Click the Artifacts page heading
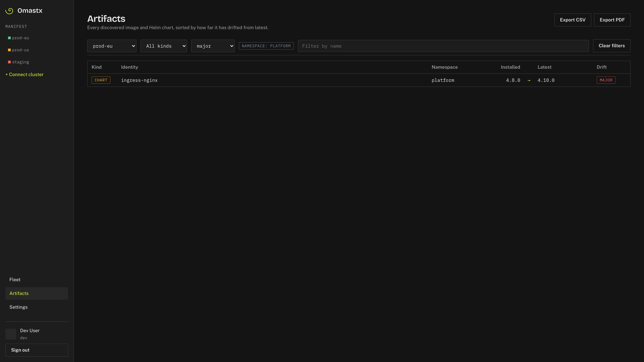Viewport: 644px width, 362px height. (106, 19)
